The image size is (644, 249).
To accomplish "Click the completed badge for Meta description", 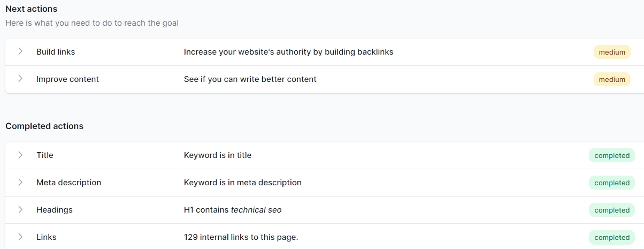I will pos(612,183).
